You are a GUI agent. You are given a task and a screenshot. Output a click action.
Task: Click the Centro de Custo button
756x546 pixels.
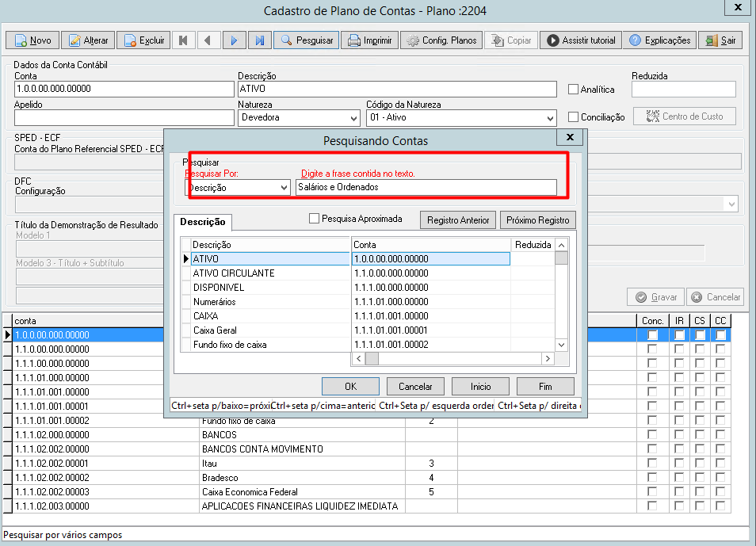pos(685,116)
